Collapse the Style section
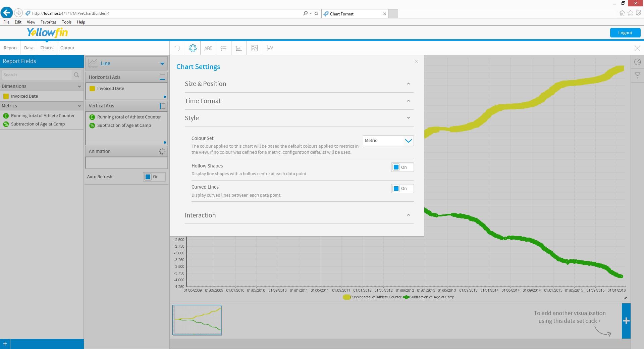 [x=299, y=118]
